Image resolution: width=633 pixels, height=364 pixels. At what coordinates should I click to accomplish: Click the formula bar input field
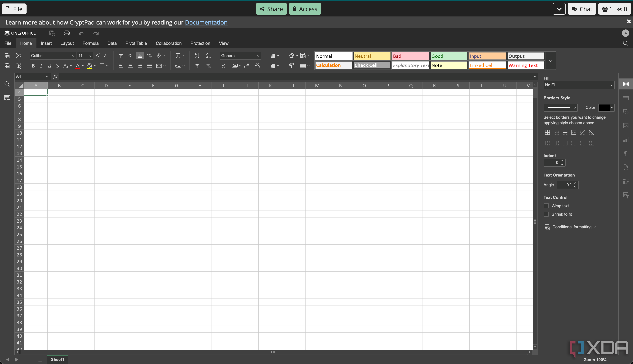tap(295, 76)
